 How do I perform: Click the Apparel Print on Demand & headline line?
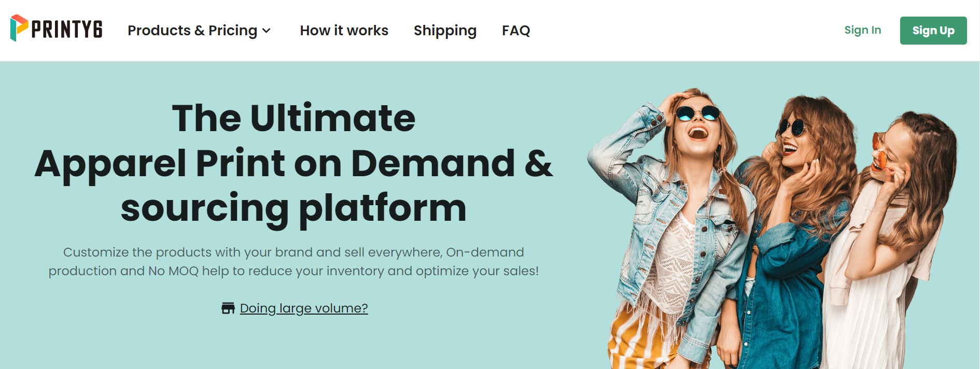[294, 163]
